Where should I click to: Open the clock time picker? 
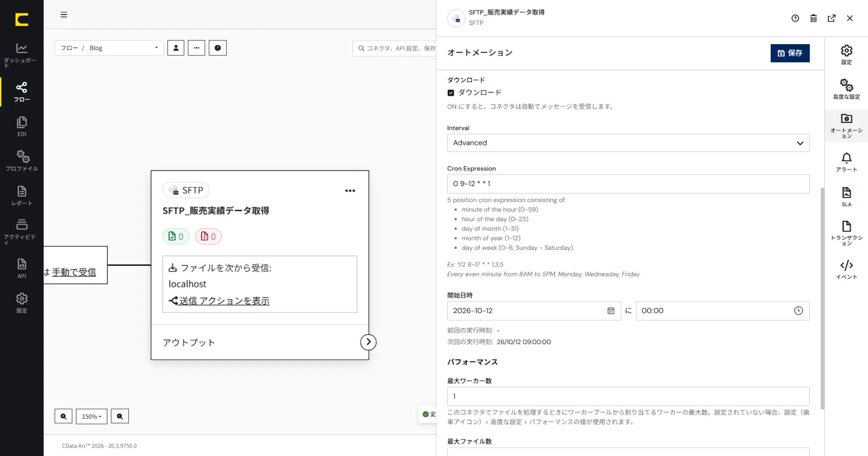click(798, 311)
